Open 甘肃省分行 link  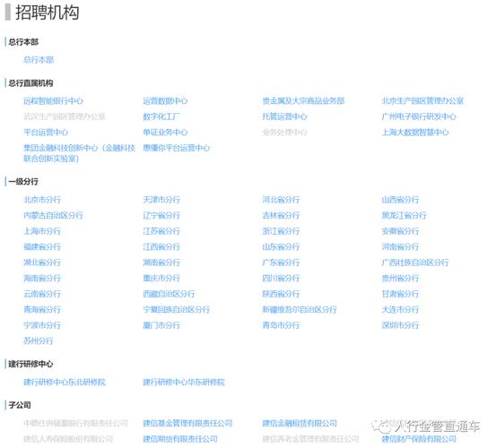[x=400, y=294]
